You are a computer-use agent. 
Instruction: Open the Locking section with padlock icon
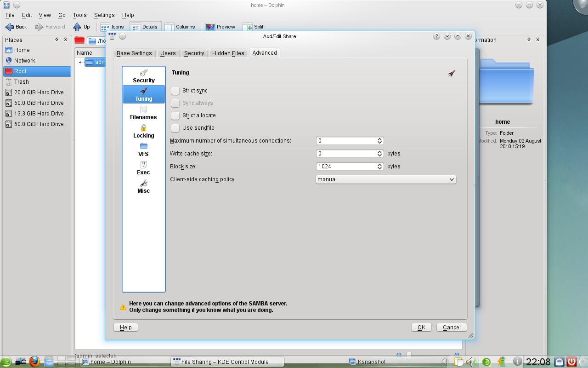point(144,131)
